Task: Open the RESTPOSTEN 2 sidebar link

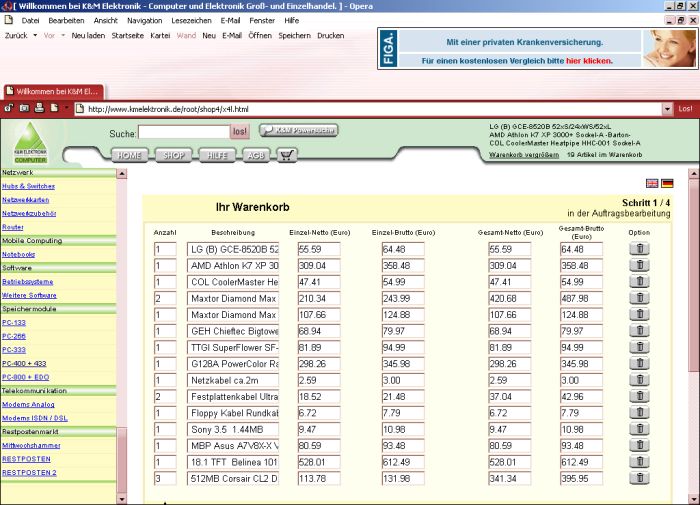Action: (29, 472)
